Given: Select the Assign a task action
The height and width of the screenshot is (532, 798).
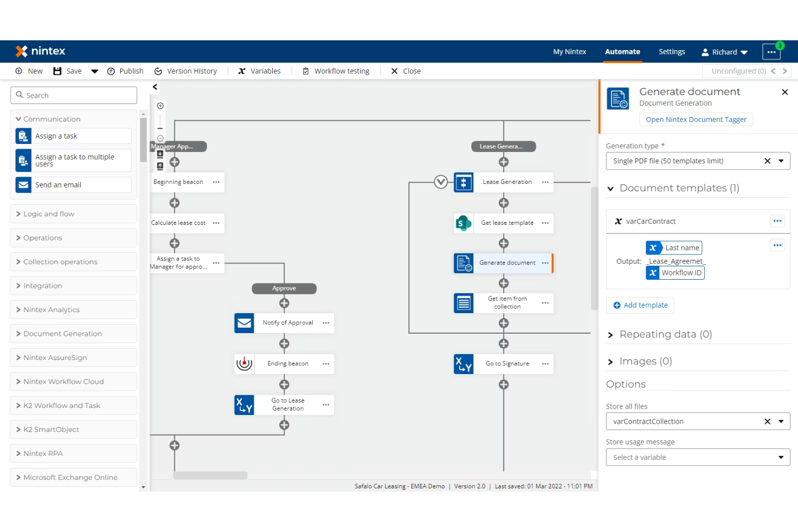Looking at the screenshot, I should tap(73, 136).
